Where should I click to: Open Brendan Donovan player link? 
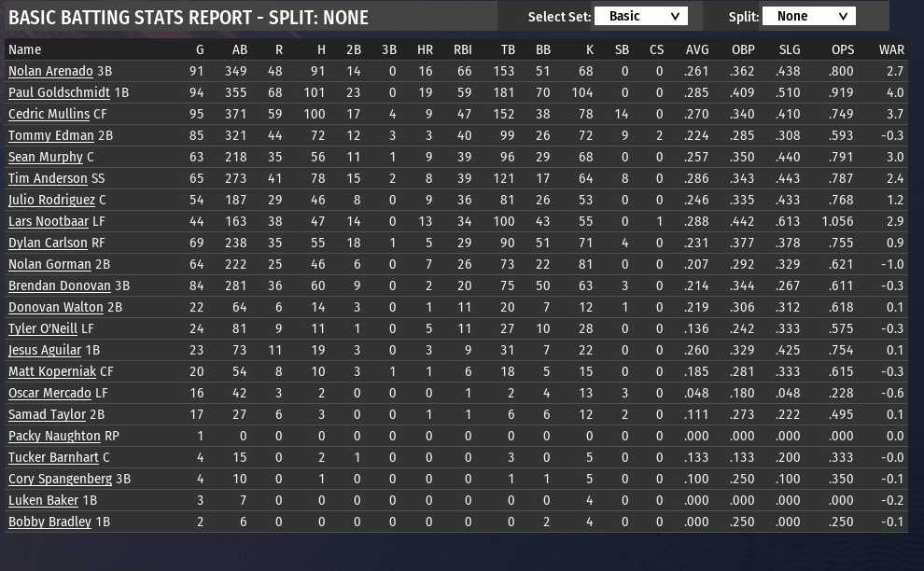pyautogui.click(x=60, y=285)
